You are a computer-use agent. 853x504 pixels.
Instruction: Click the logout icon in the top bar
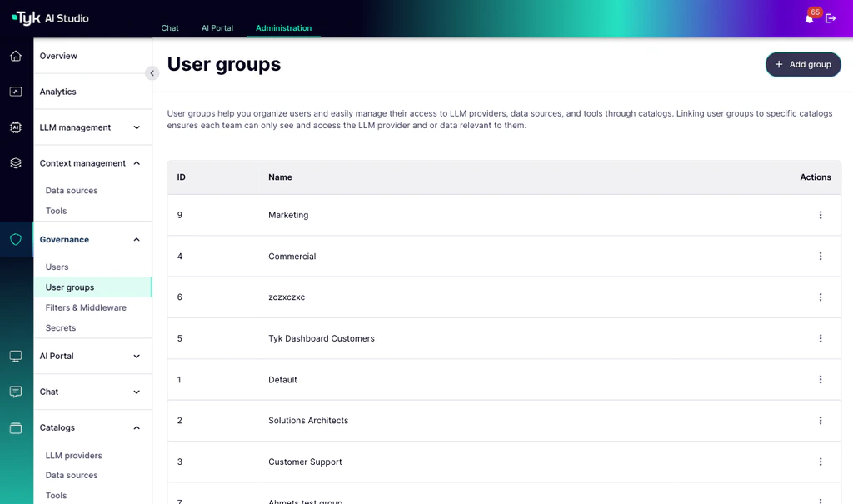tap(831, 18)
